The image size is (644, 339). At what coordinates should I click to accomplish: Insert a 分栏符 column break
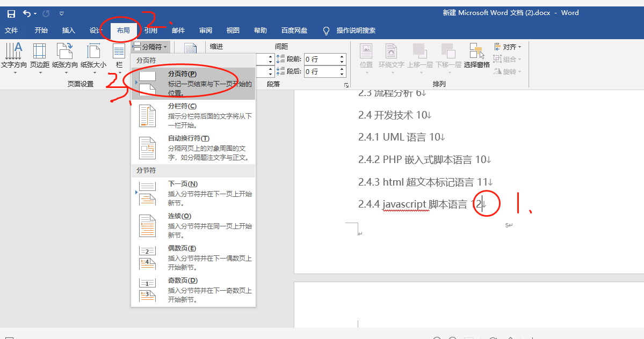[x=193, y=116]
